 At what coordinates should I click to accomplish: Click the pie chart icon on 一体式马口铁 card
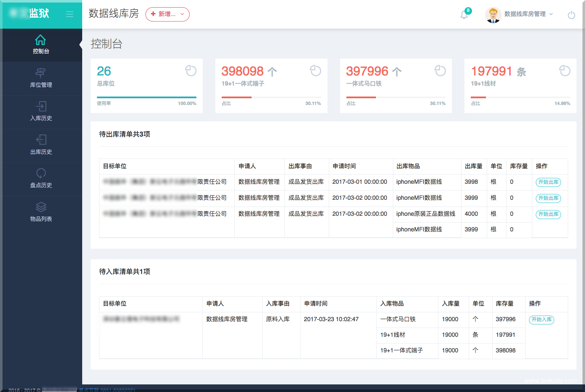(x=440, y=71)
